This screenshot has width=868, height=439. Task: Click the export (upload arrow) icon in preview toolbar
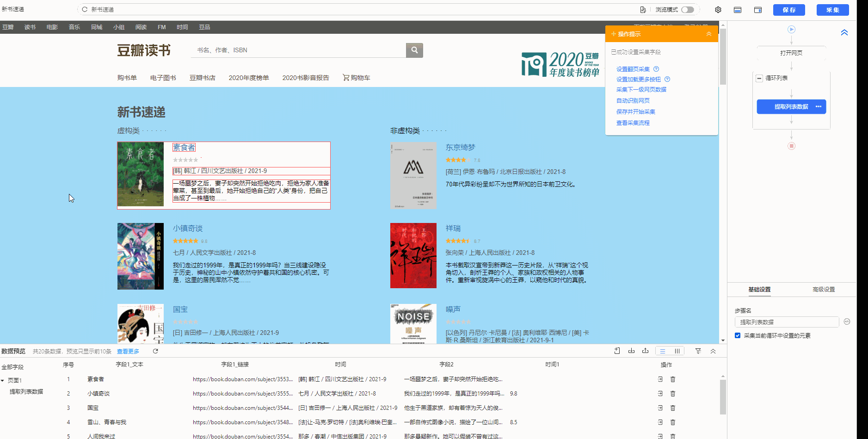click(x=645, y=351)
